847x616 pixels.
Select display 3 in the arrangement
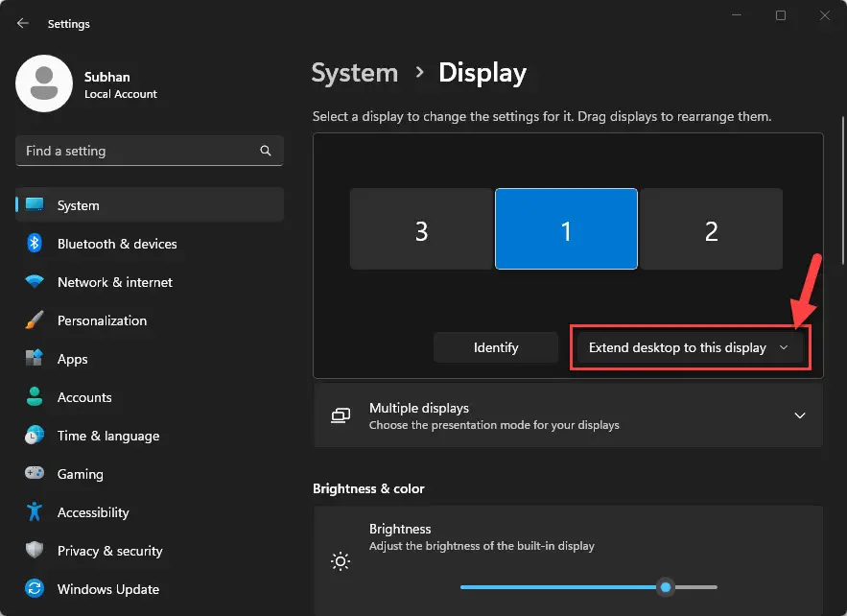coord(422,228)
